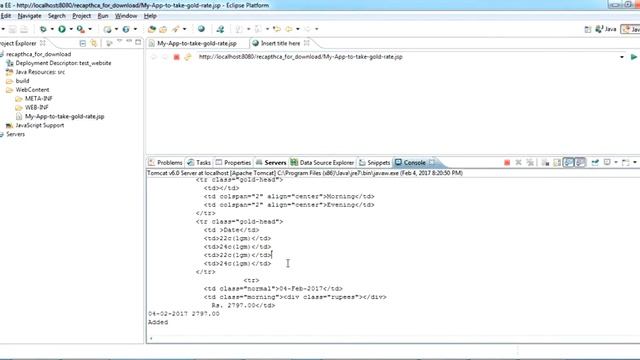Open the New Server wizard dropdown arrow

116,29
